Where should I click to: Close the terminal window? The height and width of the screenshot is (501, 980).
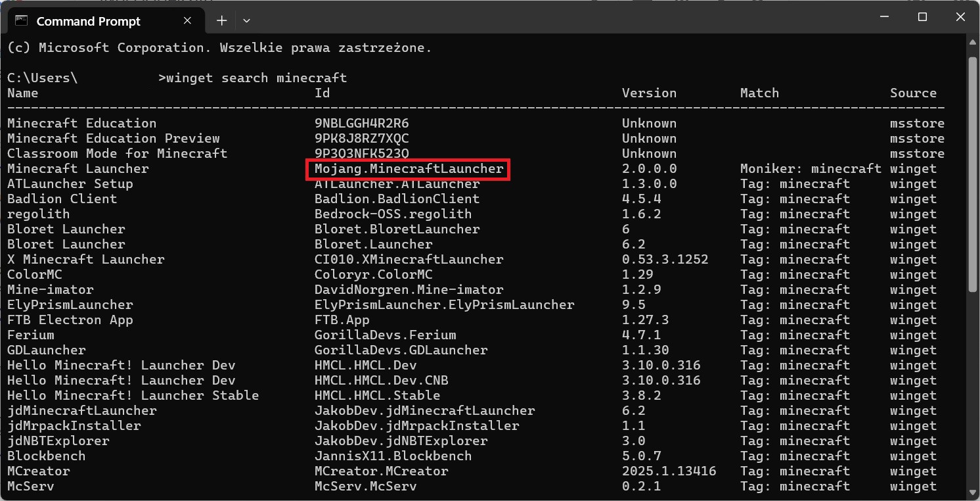[960, 17]
